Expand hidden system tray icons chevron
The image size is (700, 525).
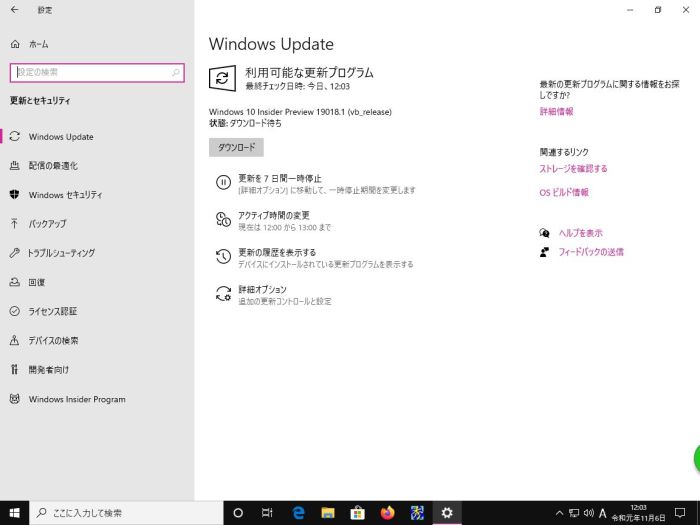[x=559, y=513]
